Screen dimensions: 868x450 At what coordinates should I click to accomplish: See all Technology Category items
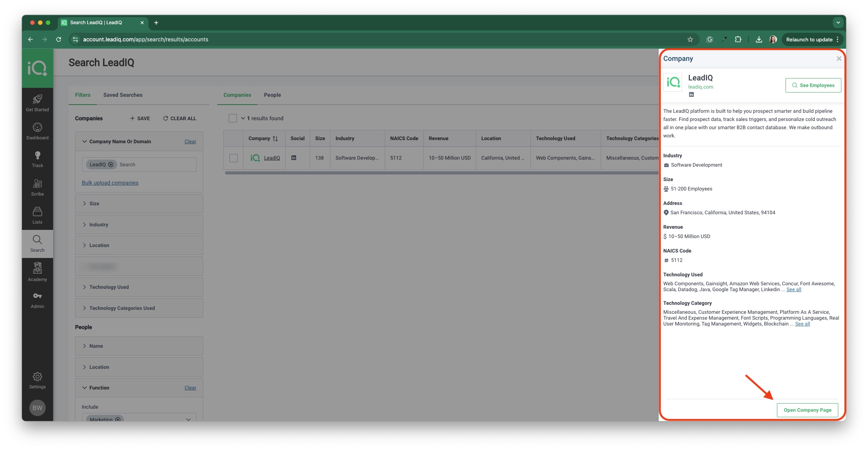click(802, 324)
